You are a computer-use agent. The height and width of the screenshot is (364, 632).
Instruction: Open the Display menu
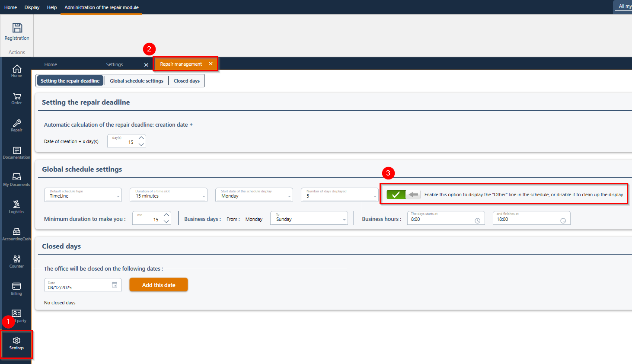pyautogui.click(x=32, y=7)
